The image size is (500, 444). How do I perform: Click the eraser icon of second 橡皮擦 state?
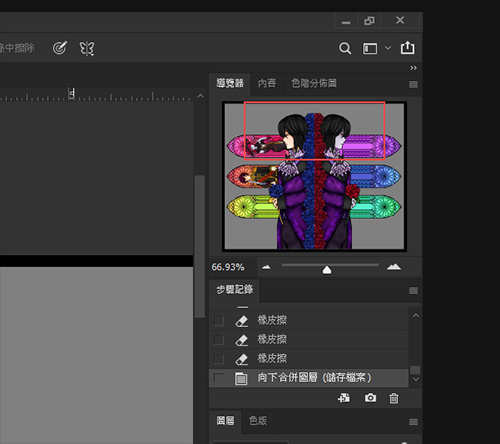pos(241,340)
